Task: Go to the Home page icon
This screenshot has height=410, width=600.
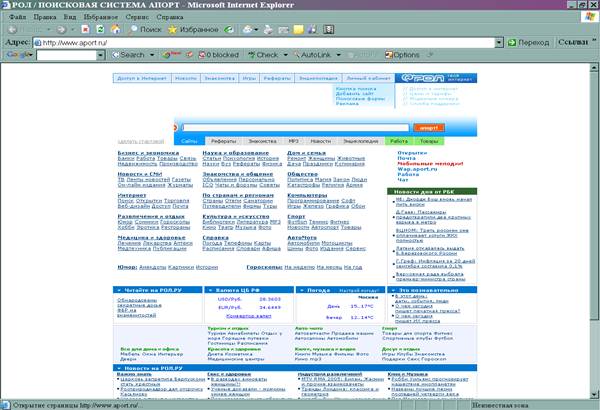Action: [115, 29]
